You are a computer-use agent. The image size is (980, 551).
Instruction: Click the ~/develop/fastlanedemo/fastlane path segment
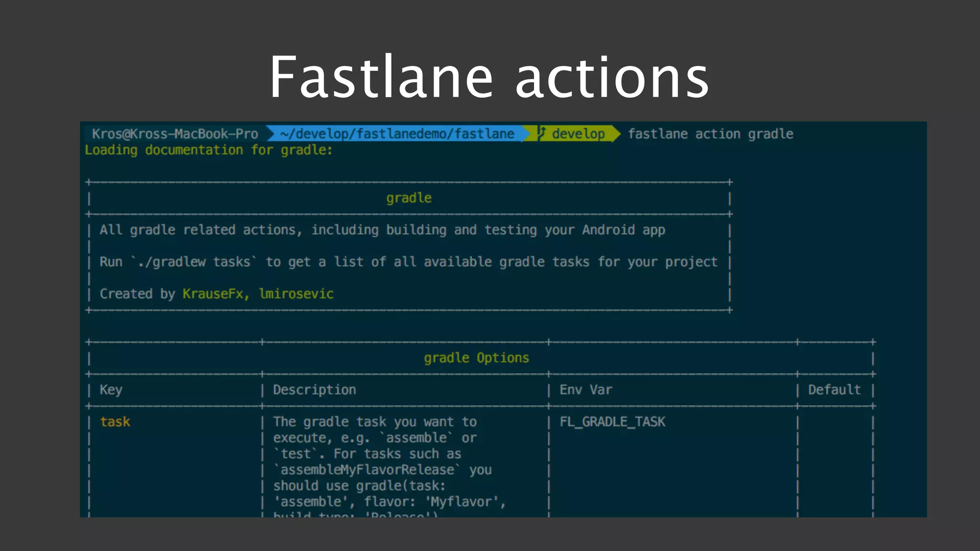(398, 134)
